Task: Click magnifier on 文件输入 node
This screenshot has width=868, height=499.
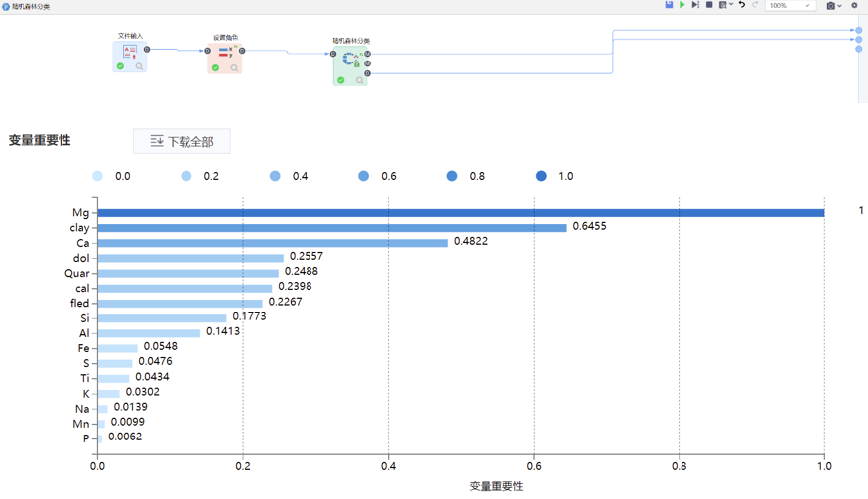Action: click(x=139, y=67)
